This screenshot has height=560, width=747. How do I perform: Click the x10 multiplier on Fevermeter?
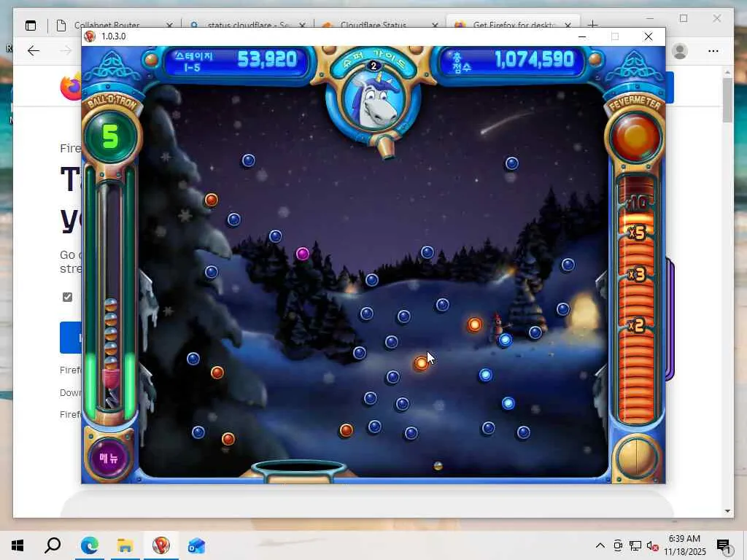pyautogui.click(x=637, y=204)
